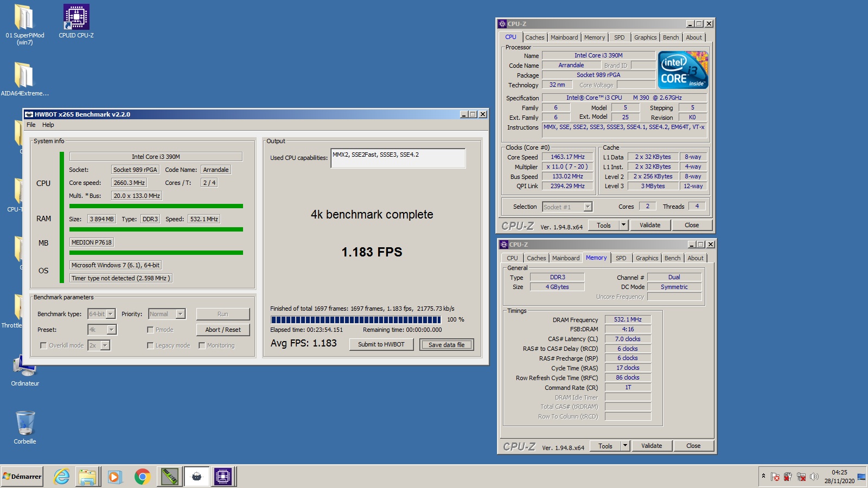Switch to the HWBOT x265 taskbar button
Image resolution: width=868 pixels, height=488 pixels.
point(196,477)
